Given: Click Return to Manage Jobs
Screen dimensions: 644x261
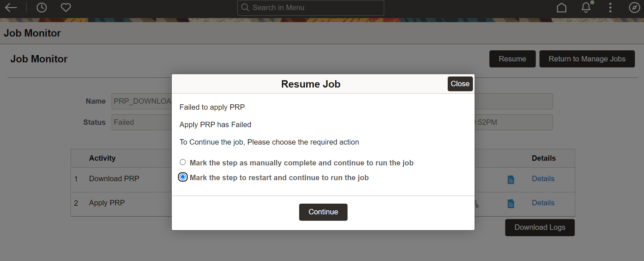Looking at the screenshot, I should point(587,59).
